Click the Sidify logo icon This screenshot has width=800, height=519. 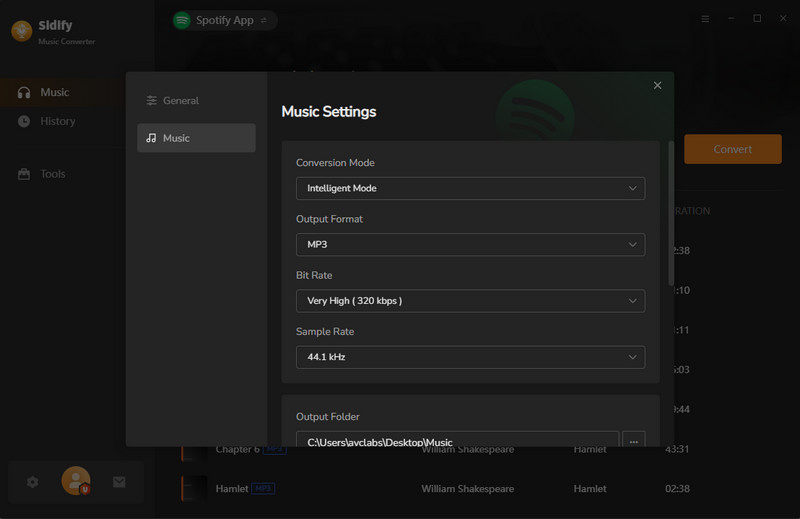(x=21, y=31)
